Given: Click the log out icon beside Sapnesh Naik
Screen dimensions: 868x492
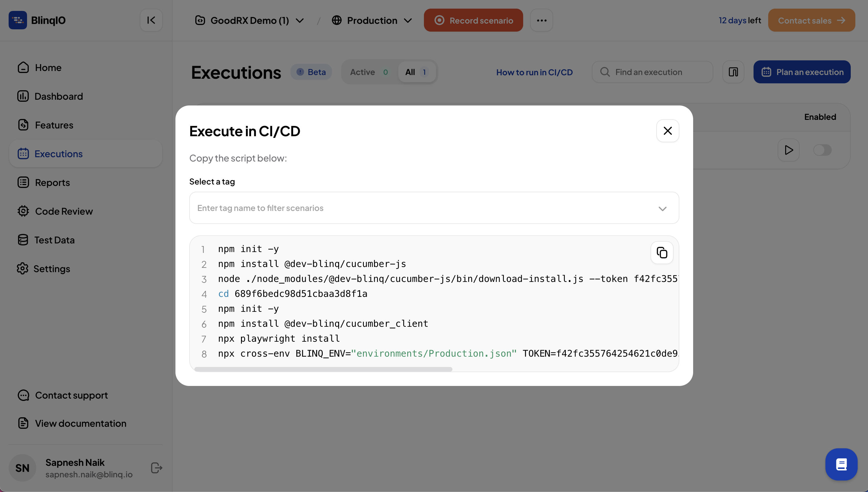Looking at the screenshot, I should pyautogui.click(x=156, y=468).
